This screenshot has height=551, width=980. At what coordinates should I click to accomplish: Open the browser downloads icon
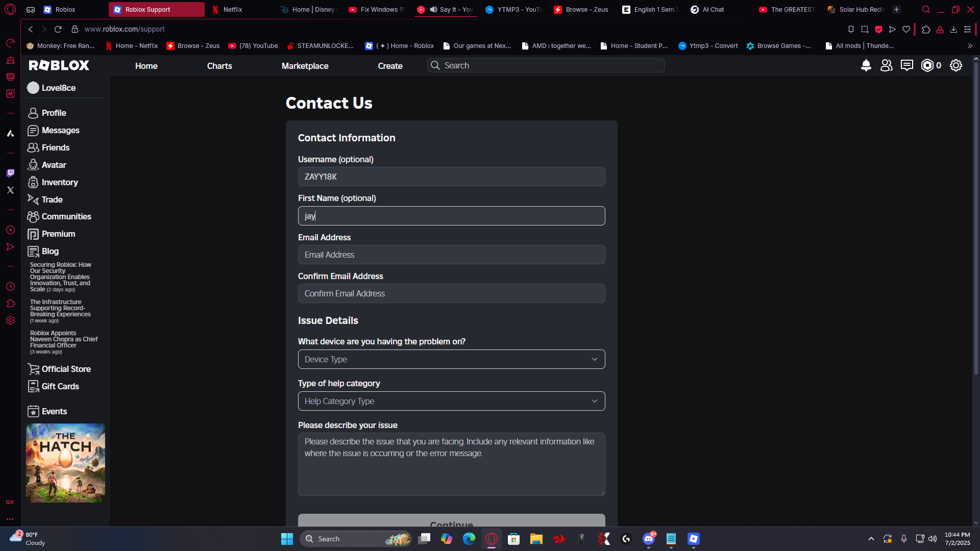[x=953, y=29]
